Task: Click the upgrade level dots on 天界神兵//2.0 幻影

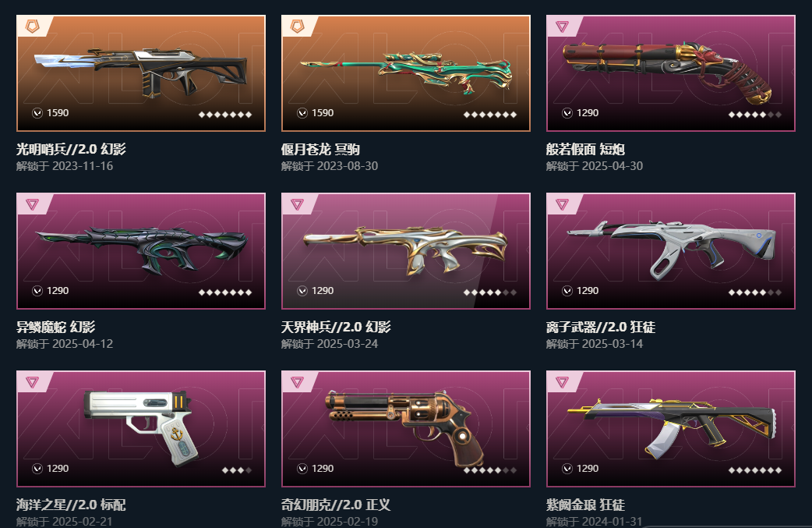Action: click(x=490, y=292)
